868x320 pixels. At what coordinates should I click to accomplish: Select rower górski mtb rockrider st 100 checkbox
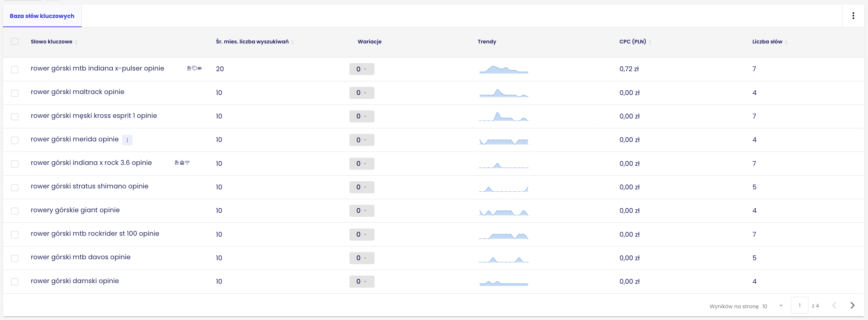(14, 234)
